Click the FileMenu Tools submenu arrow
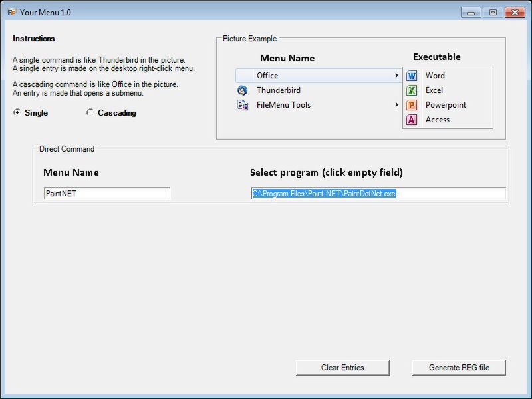This screenshot has width=532, height=399. click(x=396, y=105)
